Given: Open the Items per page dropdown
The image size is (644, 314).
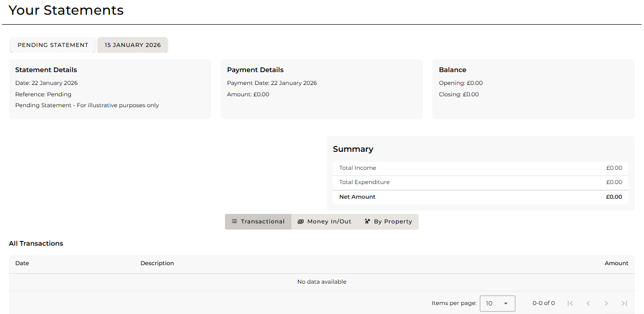Looking at the screenshot, I should 497,303.
